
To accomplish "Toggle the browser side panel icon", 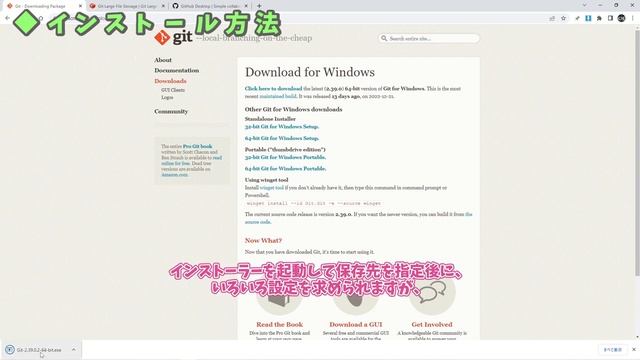I will [610, 18].
